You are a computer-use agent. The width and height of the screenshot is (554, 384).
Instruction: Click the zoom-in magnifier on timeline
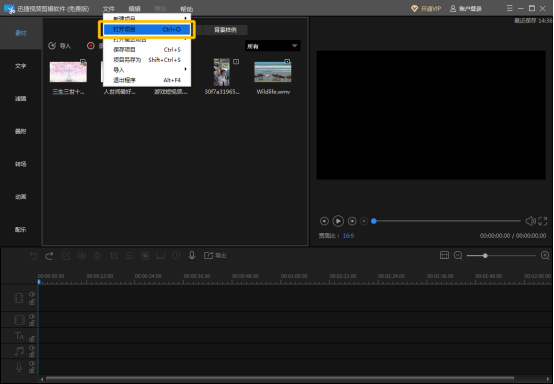545,255
